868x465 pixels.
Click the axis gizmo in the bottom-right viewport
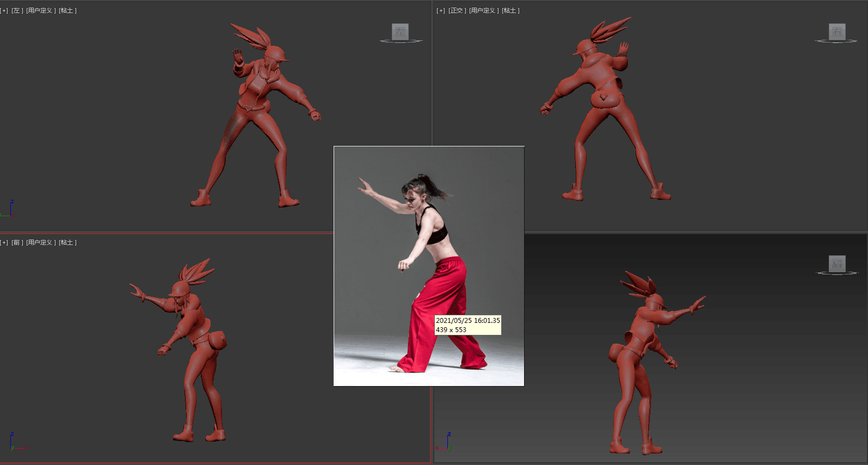[446, 442]
